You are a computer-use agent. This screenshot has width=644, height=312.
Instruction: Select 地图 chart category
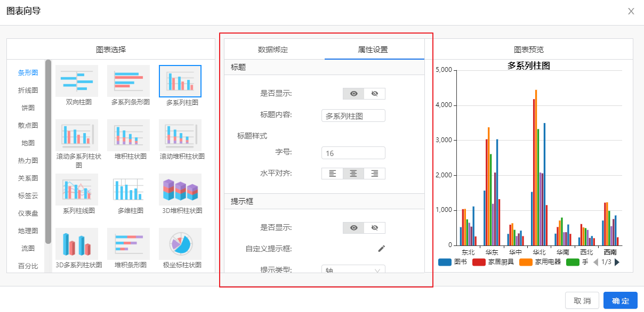[28, 143]
